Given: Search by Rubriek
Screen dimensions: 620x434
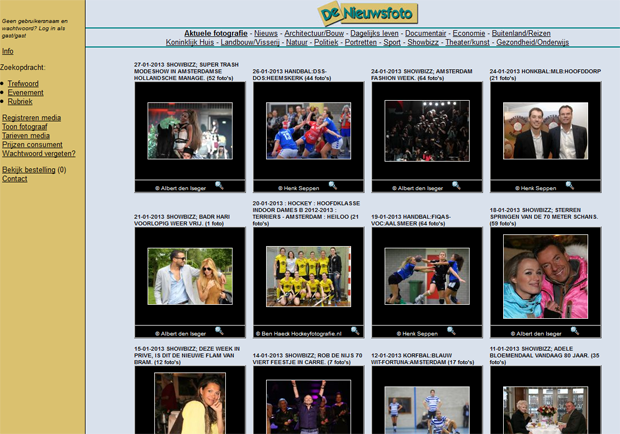Looking at the screenshot, I should click(x=20, y=102).
